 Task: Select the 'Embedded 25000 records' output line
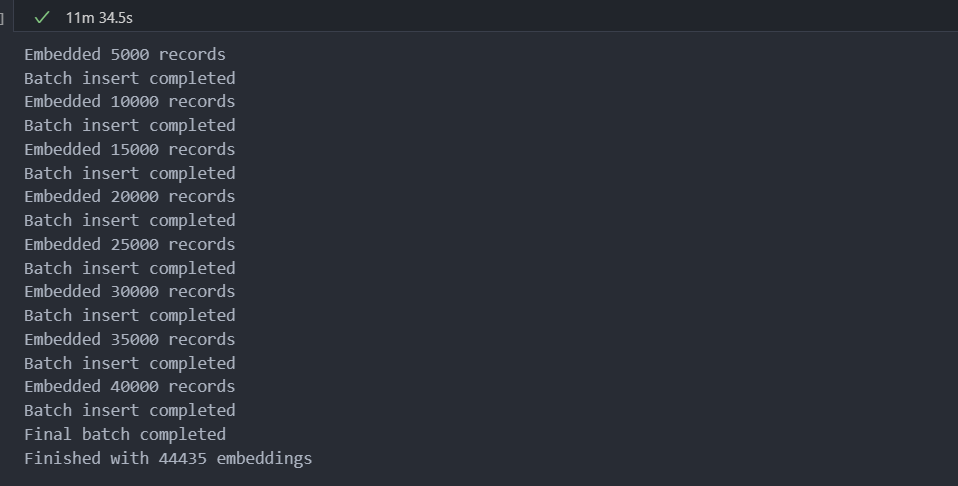130,245
